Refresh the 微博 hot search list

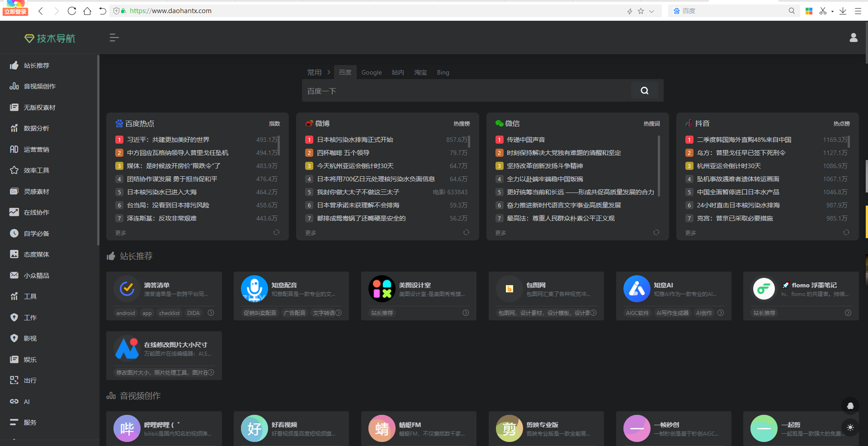coord(466,232)
